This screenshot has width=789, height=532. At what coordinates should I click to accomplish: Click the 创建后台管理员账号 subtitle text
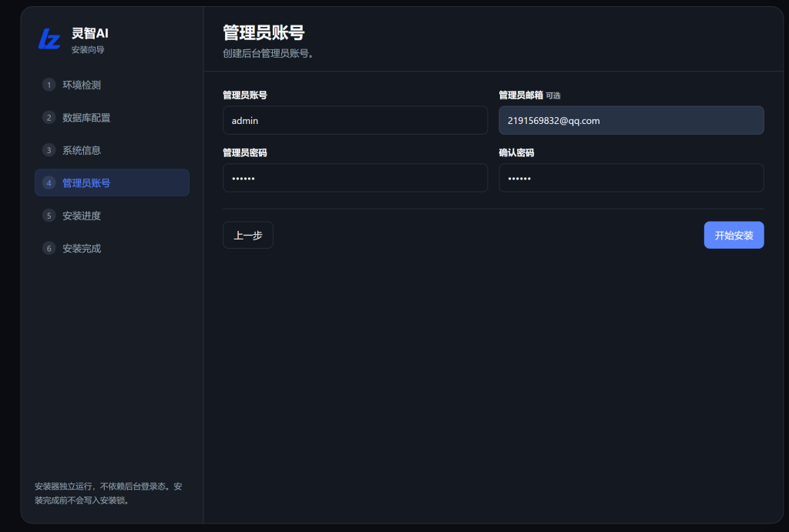click(x=268, y=53)
